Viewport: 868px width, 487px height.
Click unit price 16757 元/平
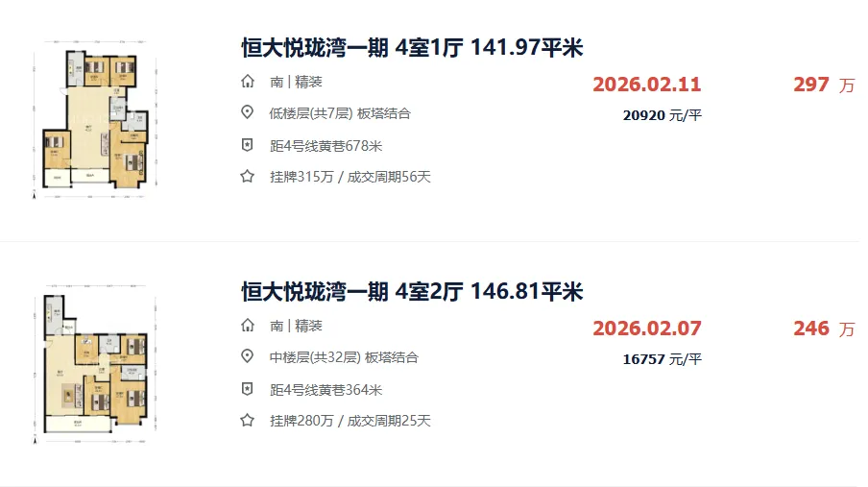click(x=663, y=359)
